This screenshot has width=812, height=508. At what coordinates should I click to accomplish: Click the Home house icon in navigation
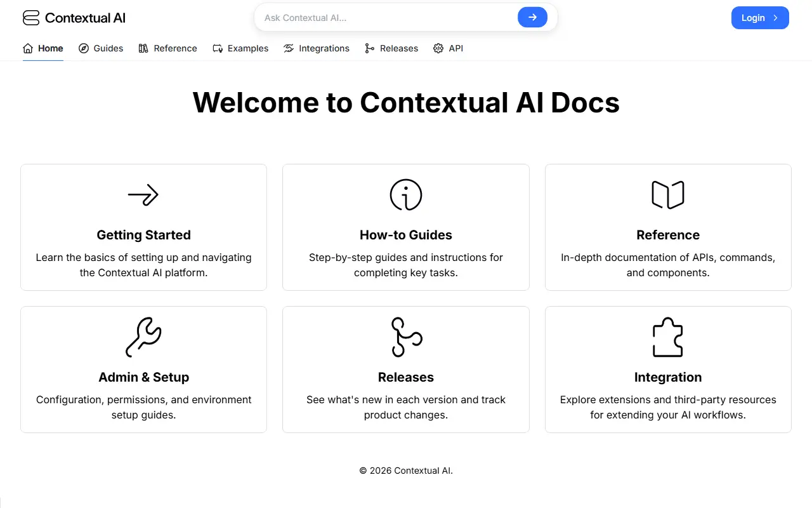(x=28, y=48)
